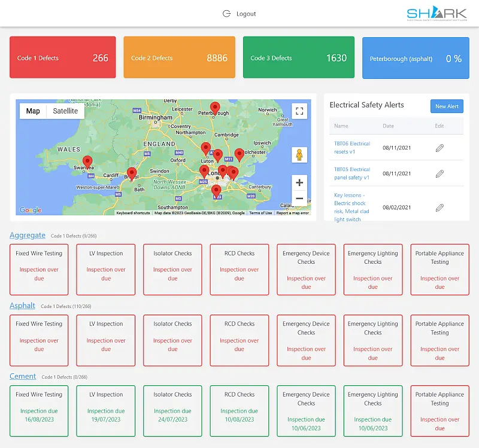Zoom out with the map minus icon
The image size is (479, 448).
[x=298, y=197]
